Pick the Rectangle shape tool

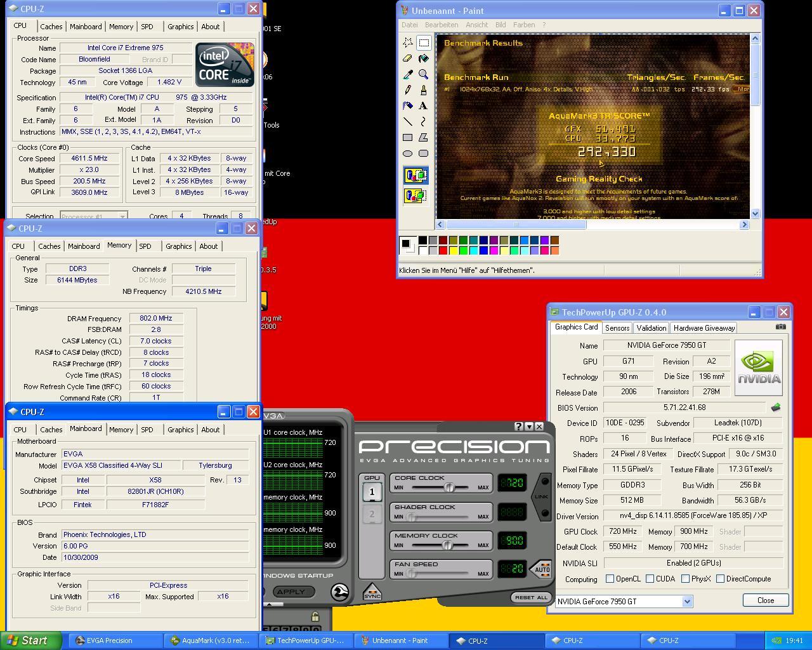[x=408, y=137]
